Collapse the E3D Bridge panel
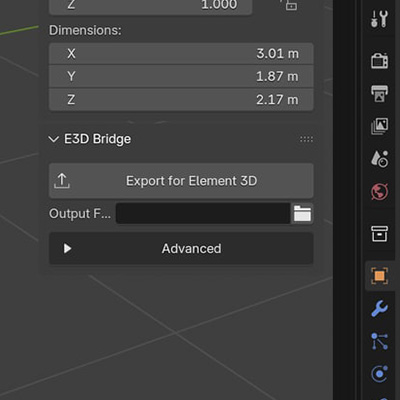Screen dimensions: 400x400 click(54, 139)
